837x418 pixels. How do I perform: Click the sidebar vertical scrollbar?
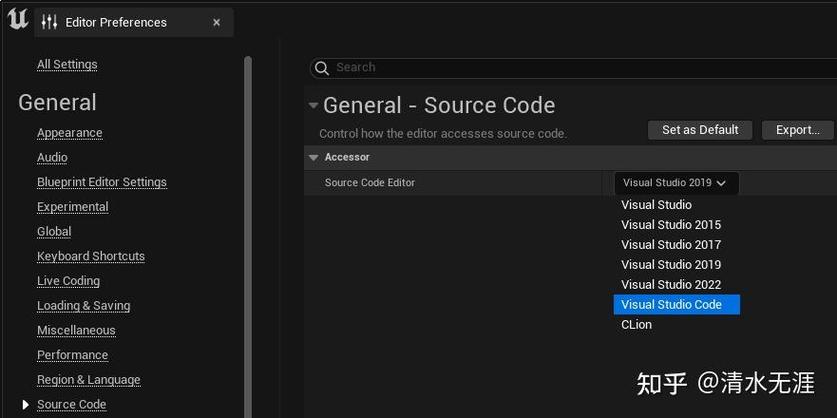click(248, 237)
